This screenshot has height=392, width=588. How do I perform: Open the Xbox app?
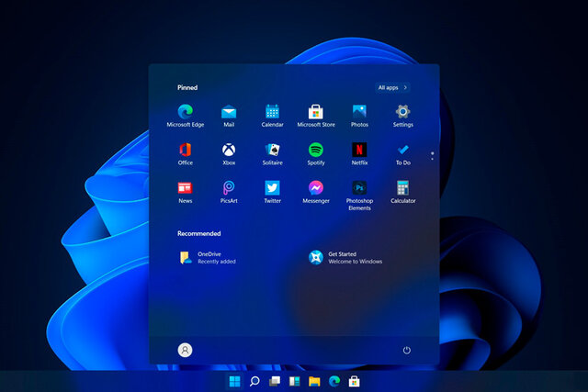pos(229,154)
